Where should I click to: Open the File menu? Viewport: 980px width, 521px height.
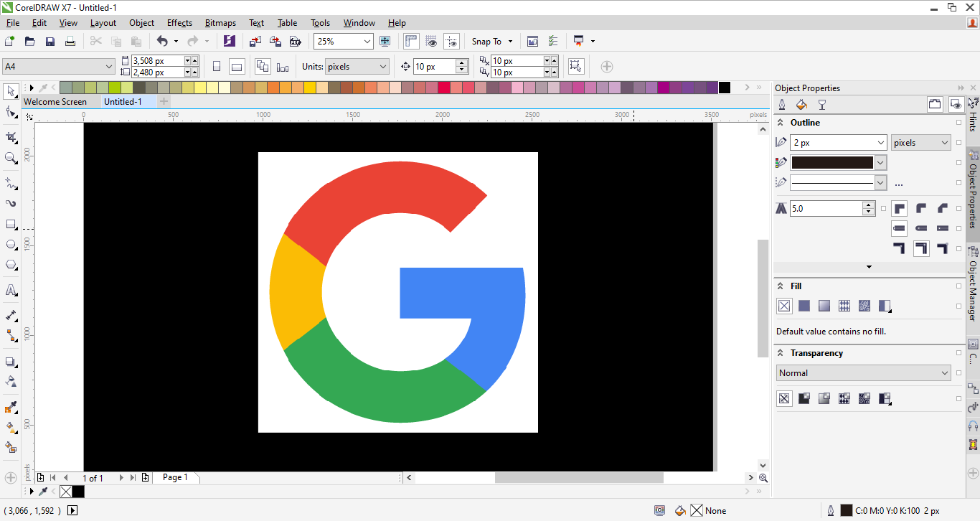point(13,23)
